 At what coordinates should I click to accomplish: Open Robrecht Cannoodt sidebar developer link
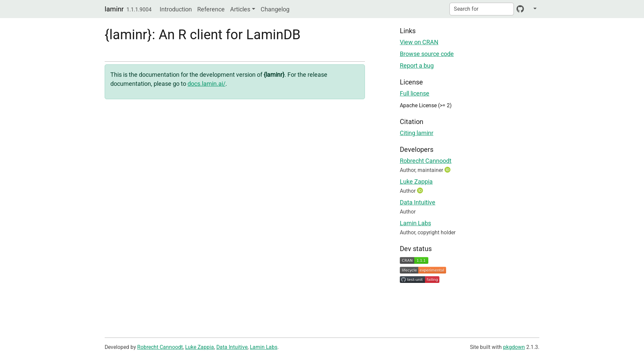tap(426, 161)
